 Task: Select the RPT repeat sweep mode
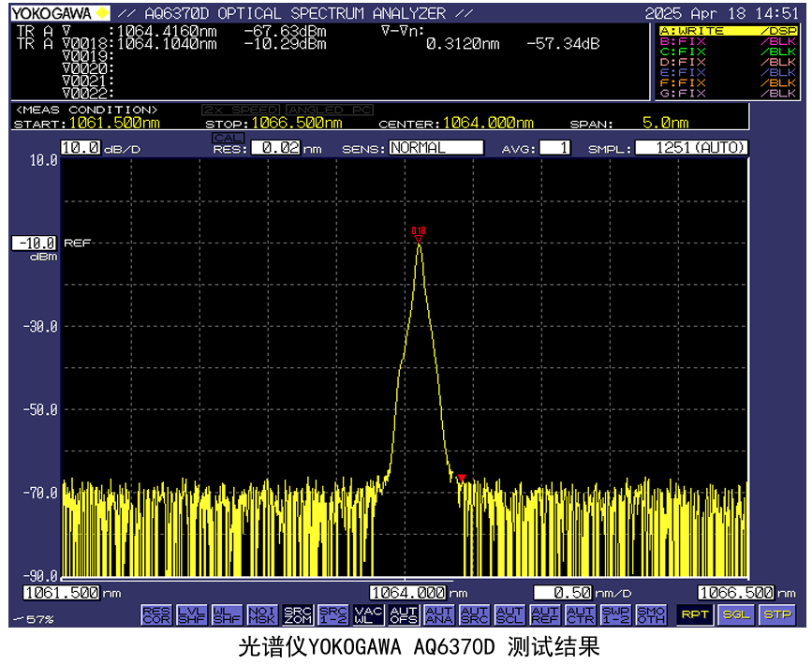tap(694, 614)
